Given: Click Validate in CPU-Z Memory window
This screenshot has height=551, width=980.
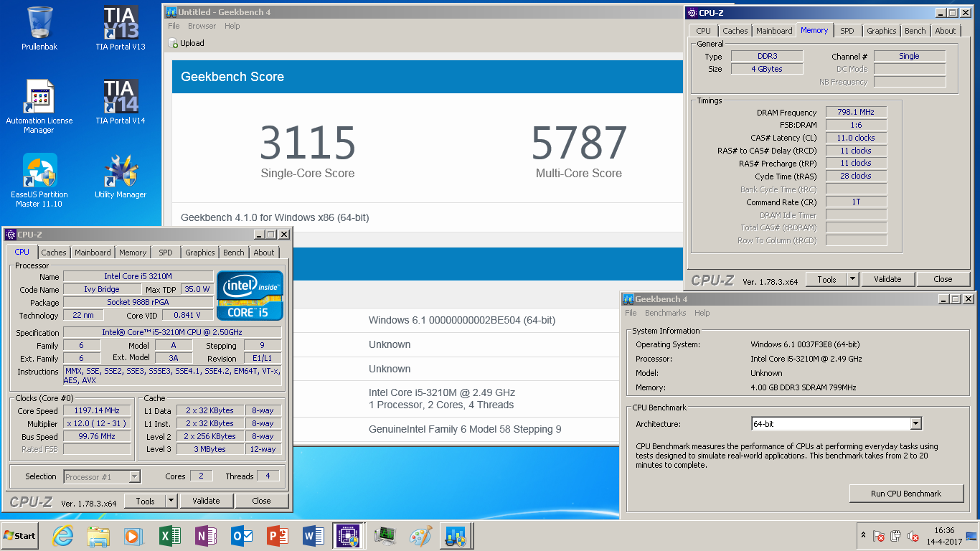Looking at the screenshot, I should [887, 279].
